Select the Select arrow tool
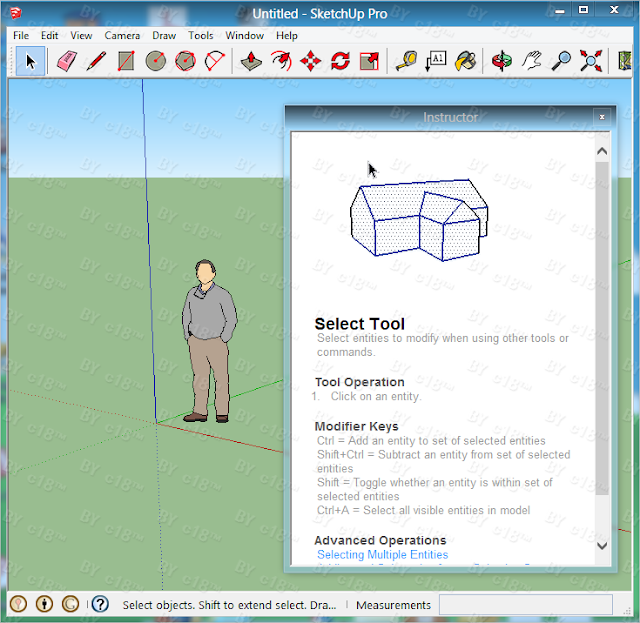 pyautogui.click(x=31, y=61)
